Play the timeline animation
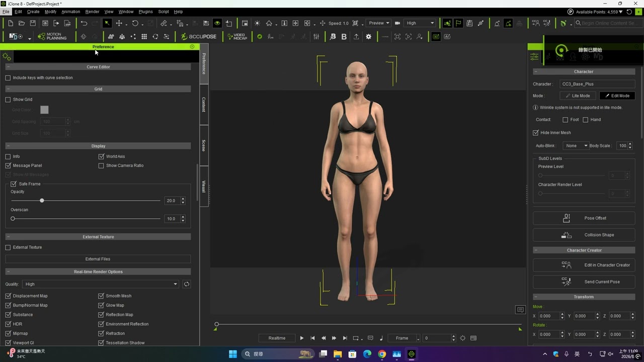Viewport: 644px width, 362px height. pos(302,338)
